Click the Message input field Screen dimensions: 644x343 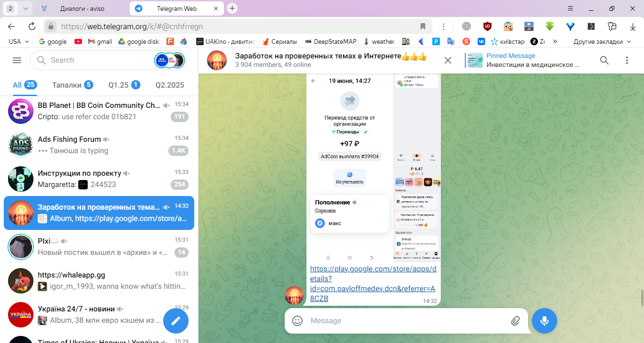click(407, 321)
